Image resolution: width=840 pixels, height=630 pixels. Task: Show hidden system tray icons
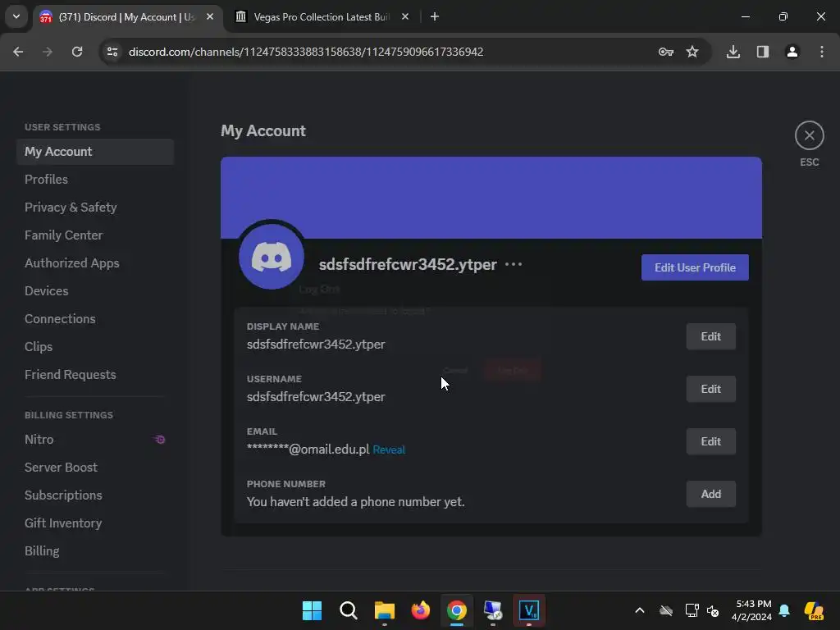640,610
